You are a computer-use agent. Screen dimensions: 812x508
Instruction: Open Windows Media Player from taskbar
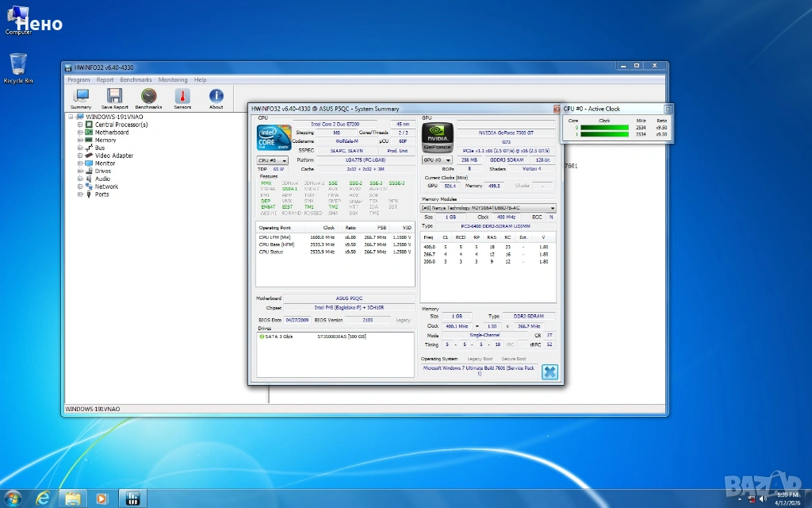[102, 498]
